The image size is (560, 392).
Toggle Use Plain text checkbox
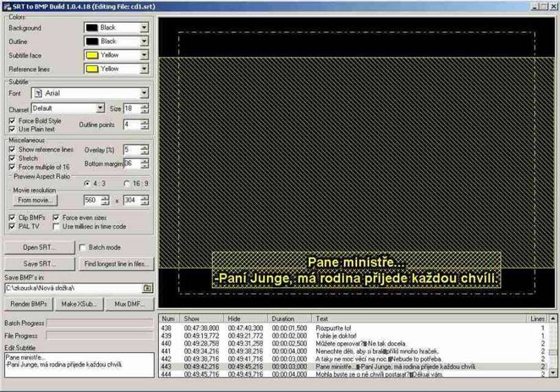[x=12, y=129]
